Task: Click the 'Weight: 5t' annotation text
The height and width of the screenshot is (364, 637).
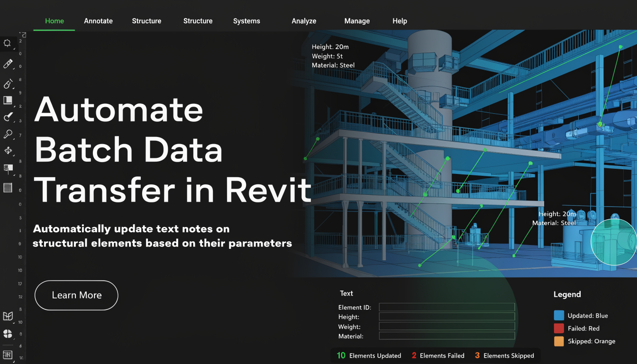Action: pos(327,56)
